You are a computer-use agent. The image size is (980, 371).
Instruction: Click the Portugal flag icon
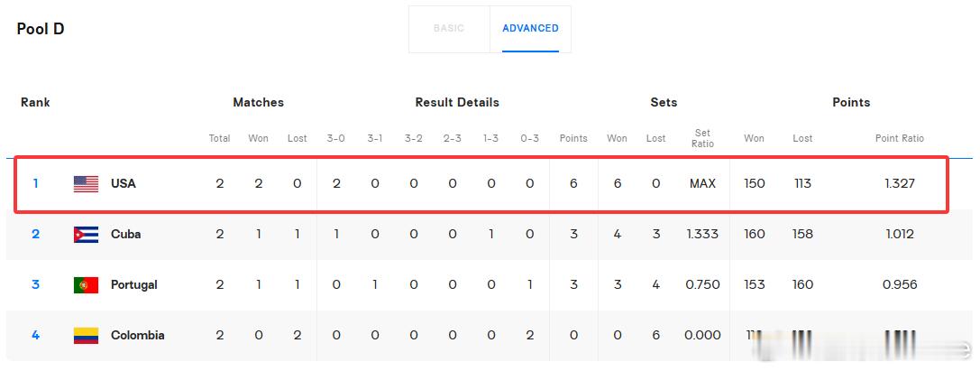[86, 285]
